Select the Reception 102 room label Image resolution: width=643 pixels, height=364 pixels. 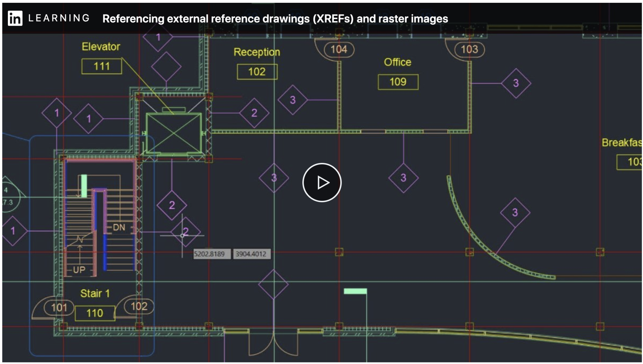256,52
